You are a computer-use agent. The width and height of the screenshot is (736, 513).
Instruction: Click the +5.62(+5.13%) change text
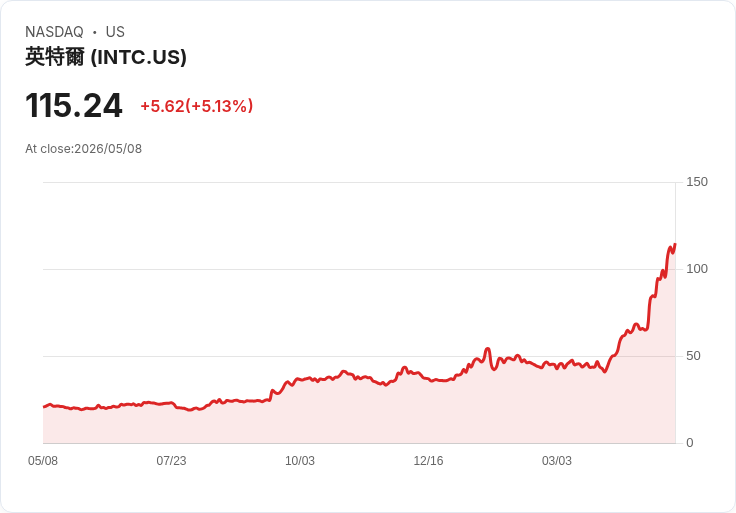(x=197, y=106)
